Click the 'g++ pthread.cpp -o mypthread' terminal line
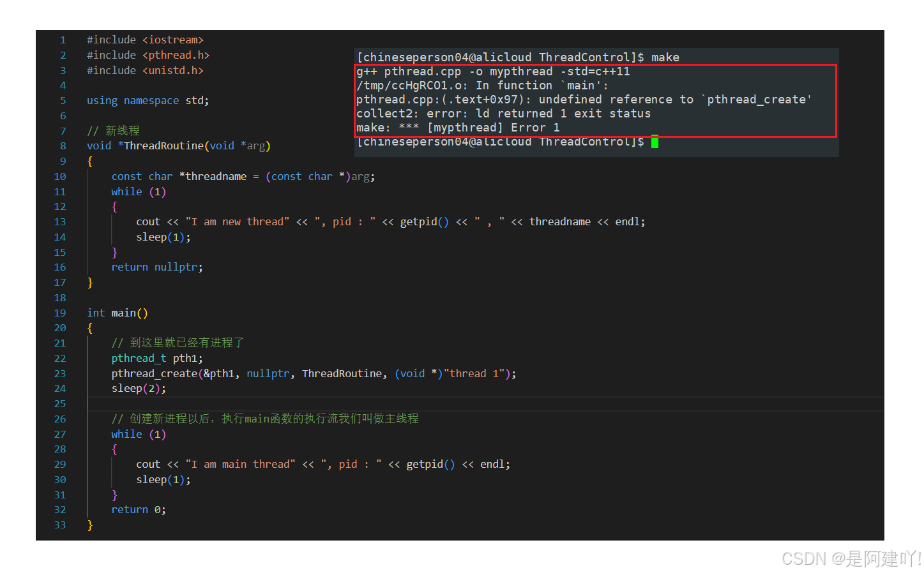924x575 pixels. point(493,71)
